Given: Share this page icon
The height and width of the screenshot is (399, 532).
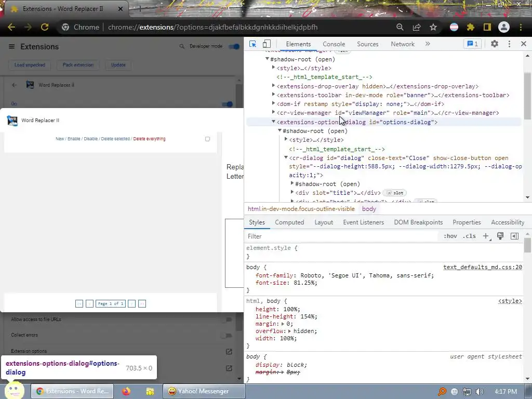Looking at the screenshot, I should coord(417,27).
